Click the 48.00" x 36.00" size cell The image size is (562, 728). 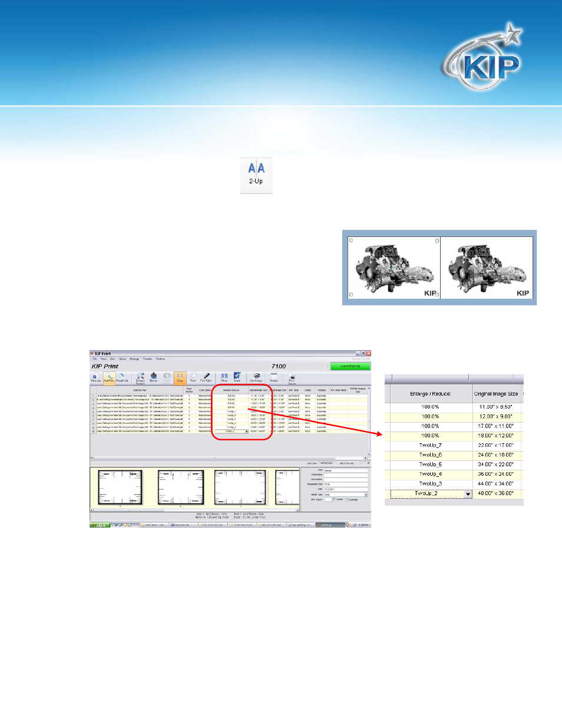[x=496, y=493]
